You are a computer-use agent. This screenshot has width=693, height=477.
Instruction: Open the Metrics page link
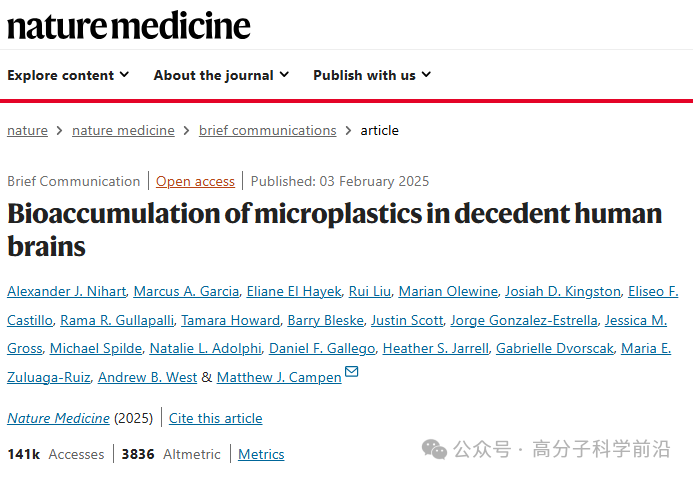click(261, 454)
